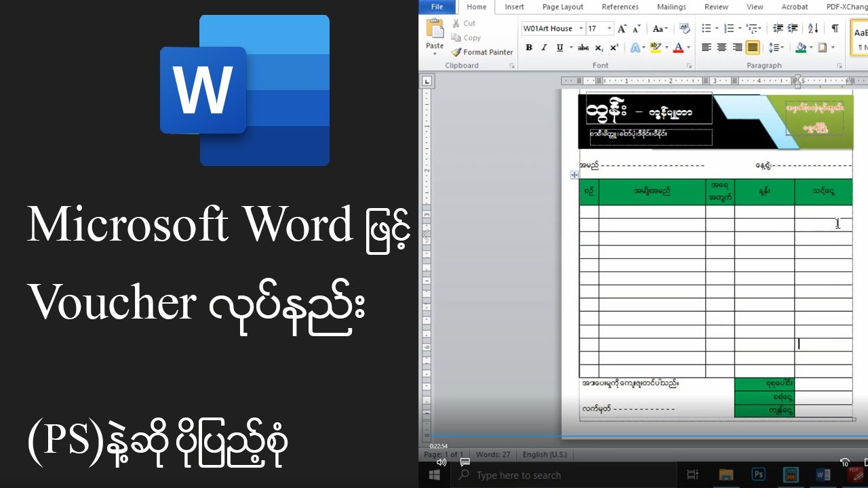Image resolution: width=868 pixels, height=488 pixels.
Task: Click Clear Formatting eraser icon
Action: (685, 28)
